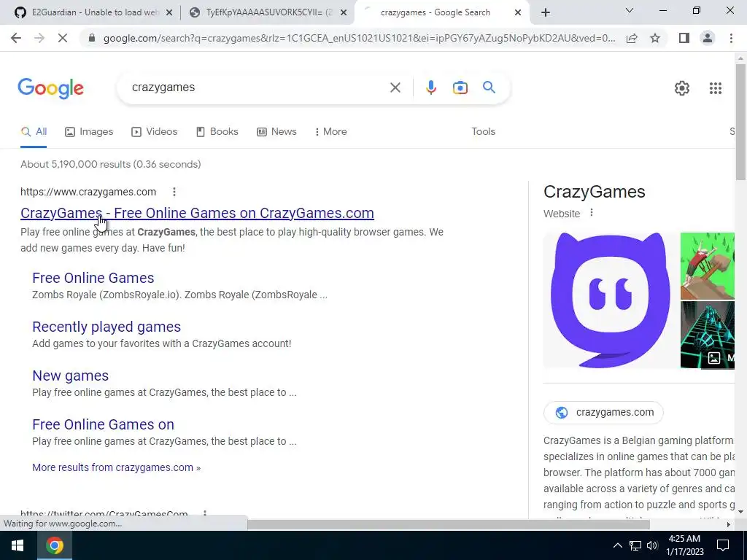This screenshot has width=747, height=560.
Task: Select the Images results tab
Action: [x=89, y=132]
